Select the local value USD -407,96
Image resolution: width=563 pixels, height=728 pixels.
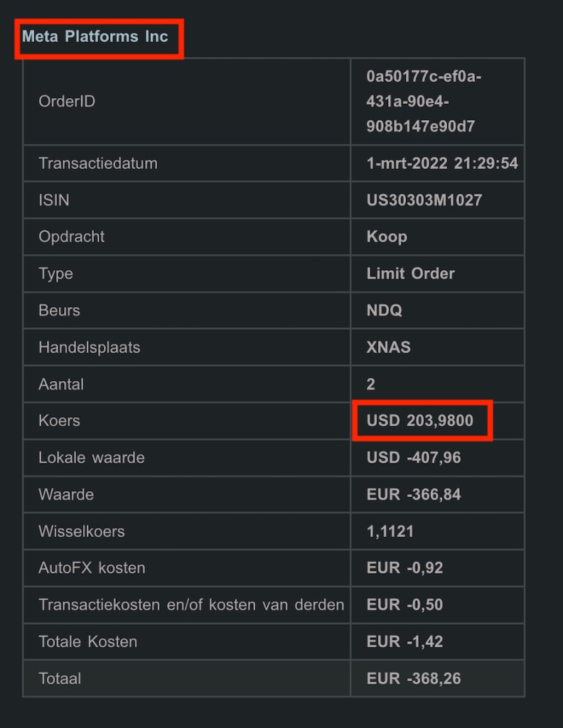414,458
